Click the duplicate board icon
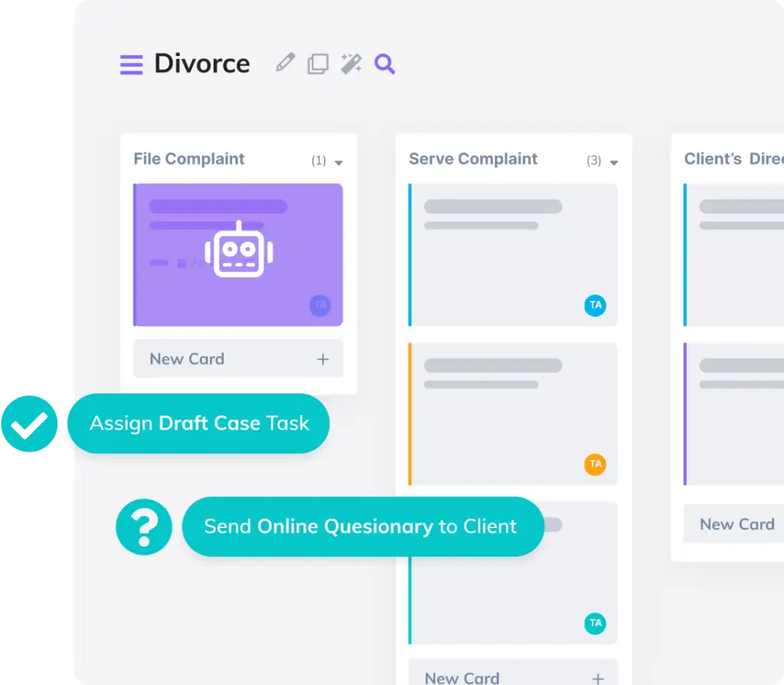 pos(318,64)
